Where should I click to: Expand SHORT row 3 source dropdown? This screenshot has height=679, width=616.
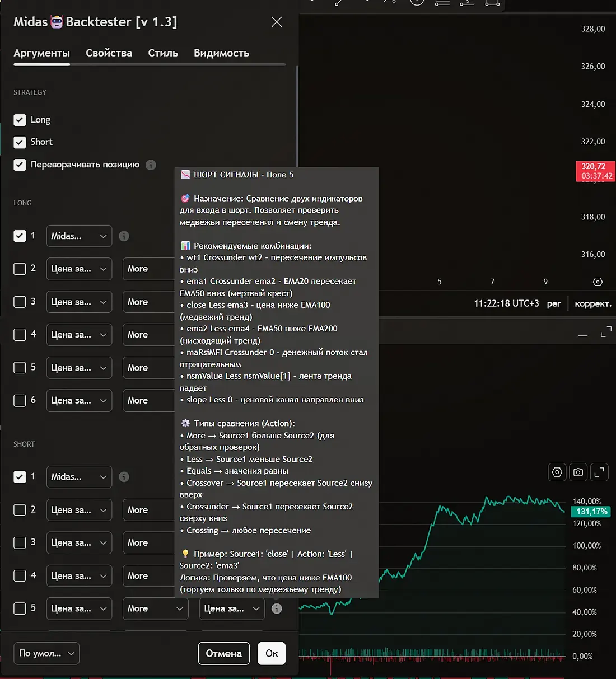[79, 542]
